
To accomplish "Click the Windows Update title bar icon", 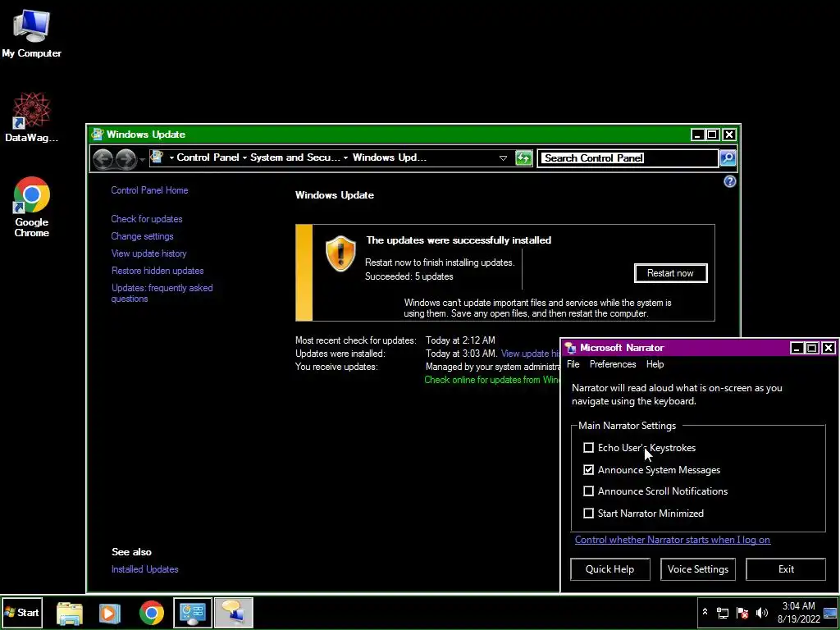I will click(98, 134).
